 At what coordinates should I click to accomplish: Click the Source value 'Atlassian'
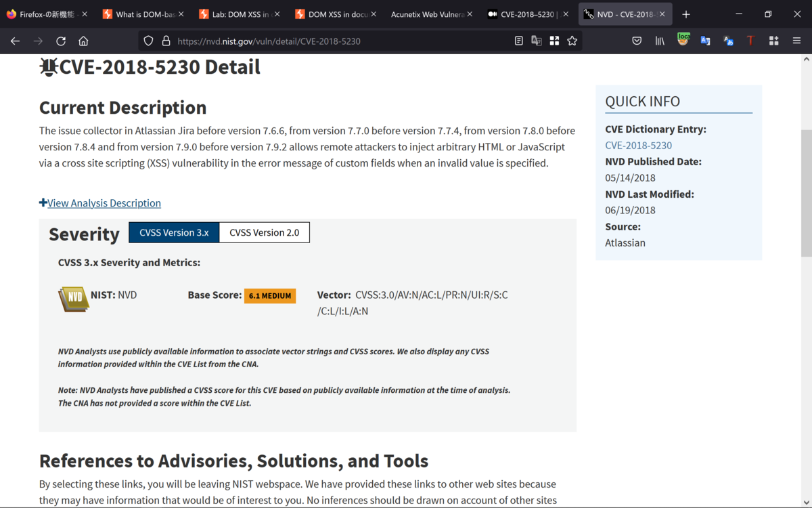coord(625,242)
